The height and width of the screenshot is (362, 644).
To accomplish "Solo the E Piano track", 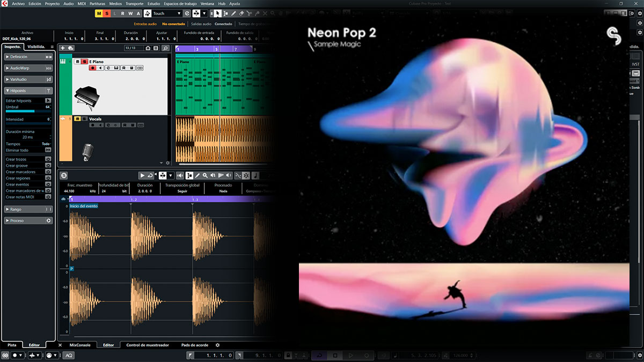I will (85, 62).
